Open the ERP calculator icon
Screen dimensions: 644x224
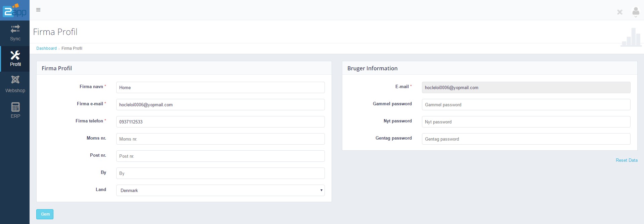click(15, 107)
